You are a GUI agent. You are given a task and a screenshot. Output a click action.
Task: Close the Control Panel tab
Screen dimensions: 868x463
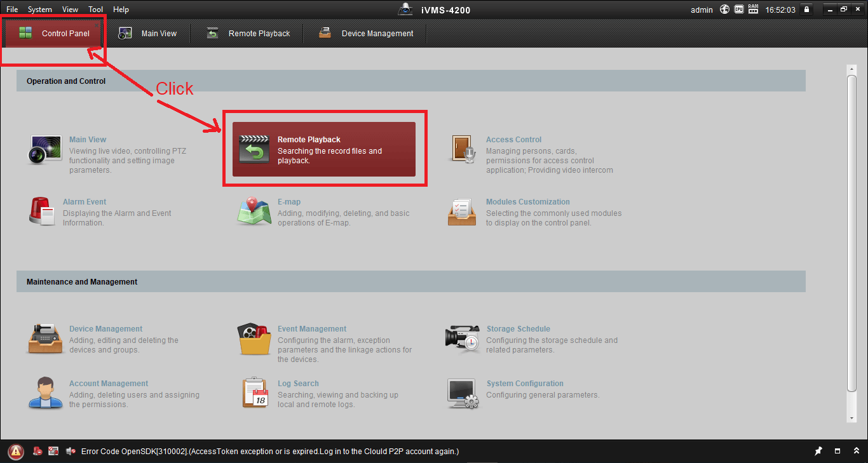[x=97, y=25]
